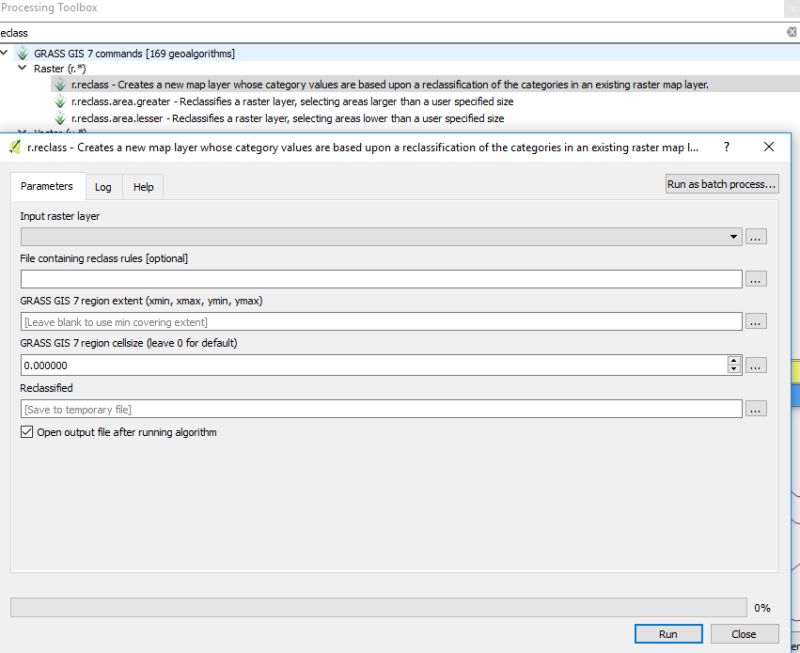This screenshot has width=800, height=653.
Task: Browse for the Reclassified output file location
Action: click(756, 409)
